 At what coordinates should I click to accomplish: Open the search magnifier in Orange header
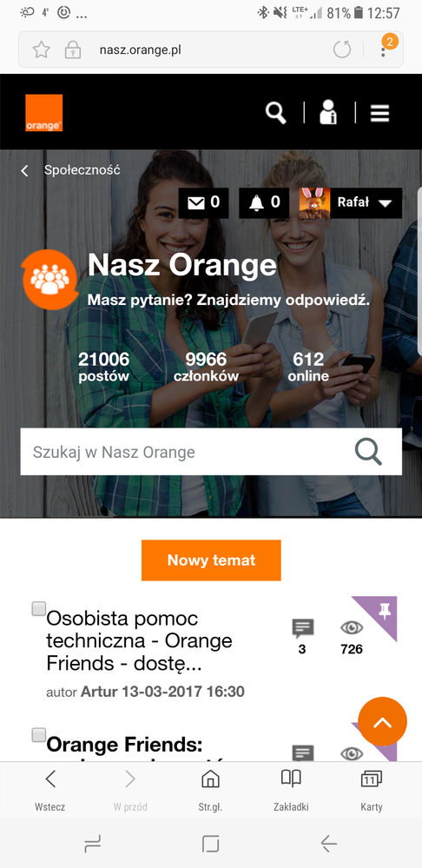pyautogui.click(x=275, y=113)
